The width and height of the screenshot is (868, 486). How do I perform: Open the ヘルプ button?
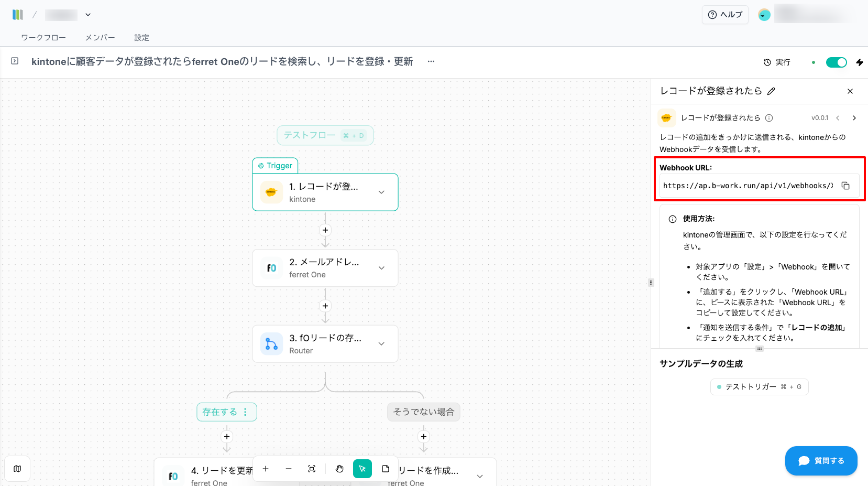click(x=725, y=15)
